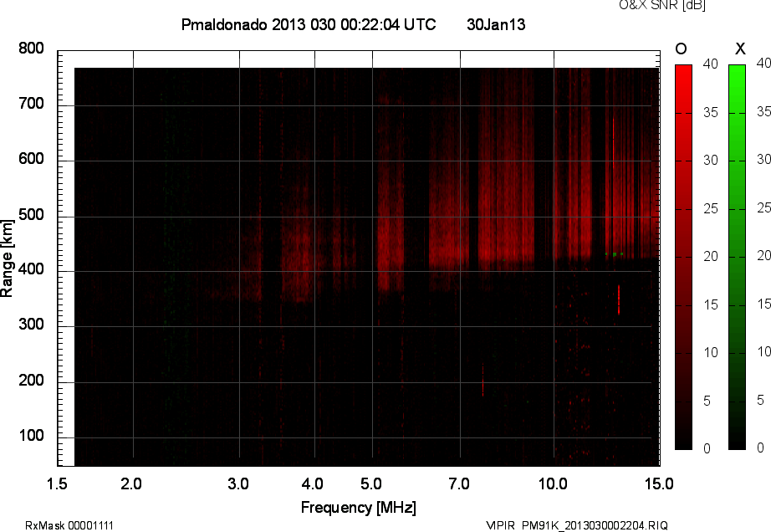
Task: Click the 30Jan13 date label
Action: [x=496, y=25]
